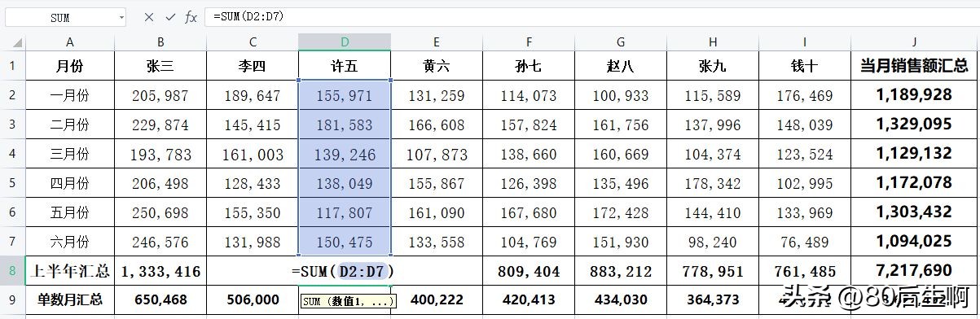Select column F header

pyautogui.click(x=529, y=42)
